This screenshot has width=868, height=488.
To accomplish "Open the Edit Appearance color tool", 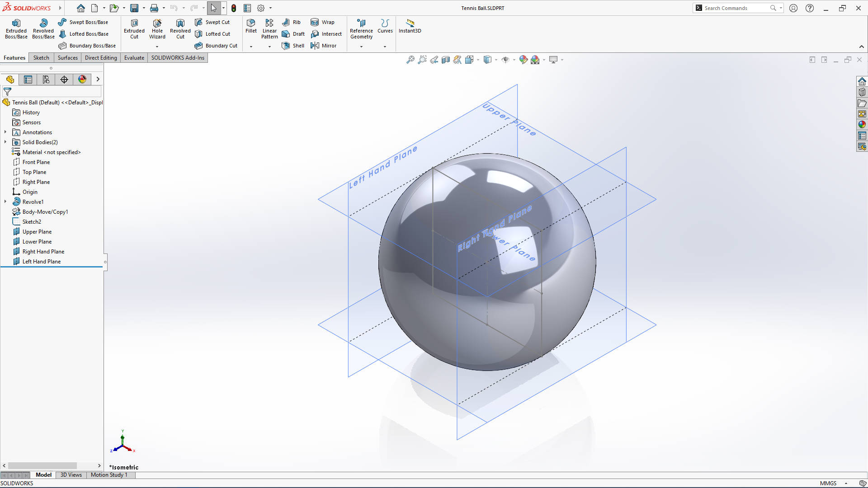I will coord(524,59).
